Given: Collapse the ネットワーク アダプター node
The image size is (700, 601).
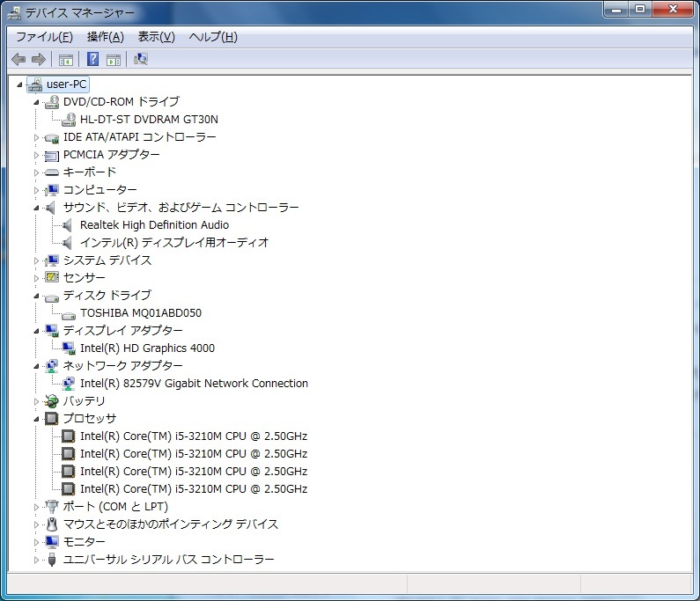Looking at the screenshot, I should [36, 366].
